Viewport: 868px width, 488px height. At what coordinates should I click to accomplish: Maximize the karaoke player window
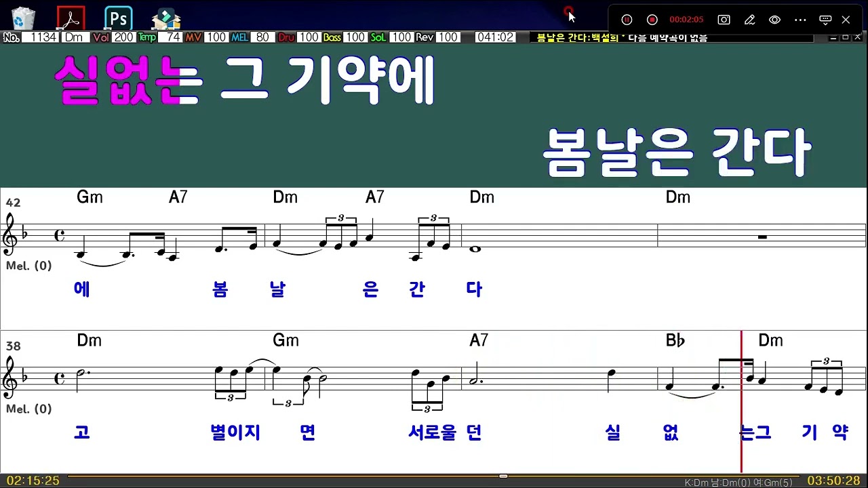pyautogui.click(x=845, y=37)
